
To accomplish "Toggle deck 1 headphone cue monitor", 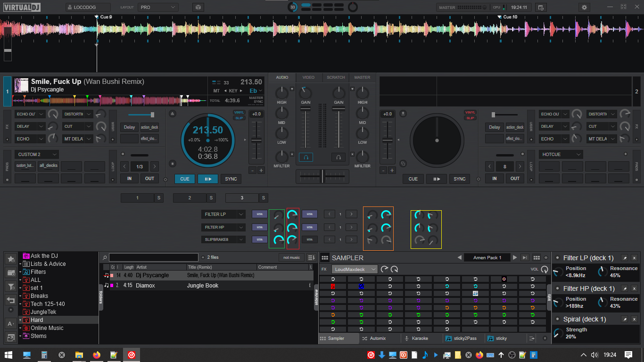I will pyautogui.click(x=305, y=157).
